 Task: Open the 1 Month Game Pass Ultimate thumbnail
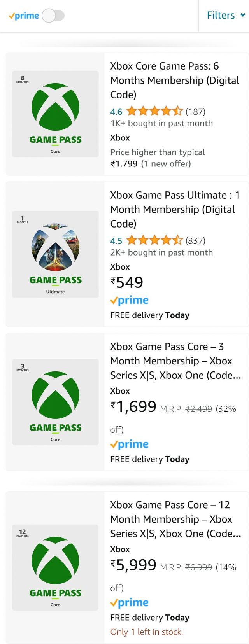click(x=55, y=254)
